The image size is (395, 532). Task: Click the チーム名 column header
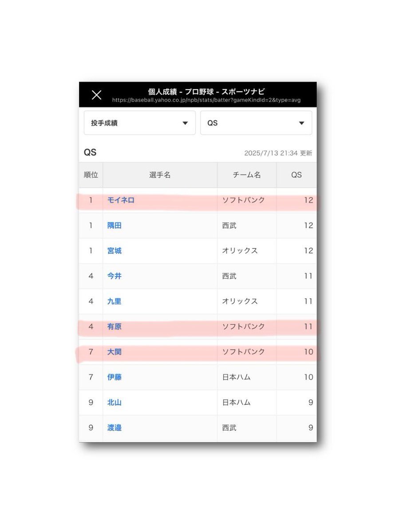click(247, 175)
